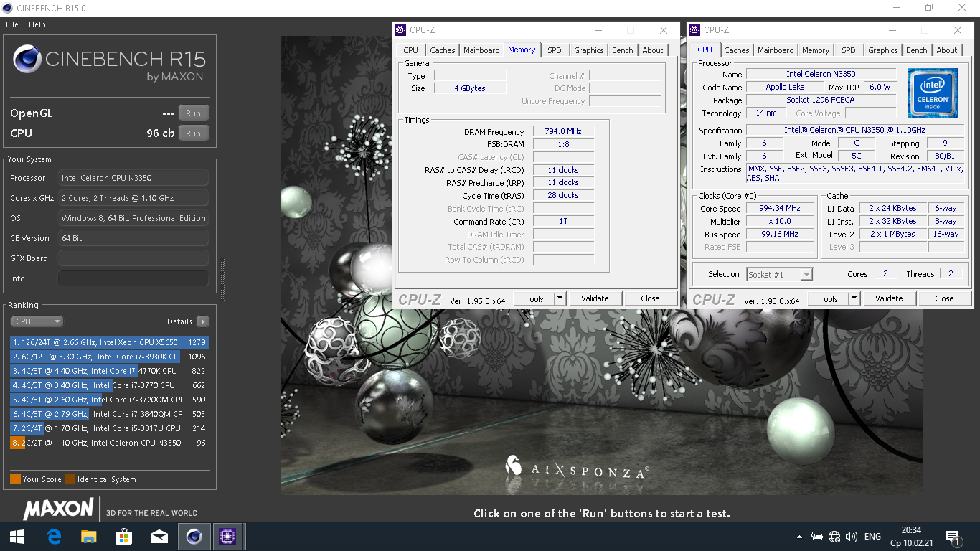Click Core Speed value 994.34 MHz
Viewport: 980px width, 551px height.
781,209
